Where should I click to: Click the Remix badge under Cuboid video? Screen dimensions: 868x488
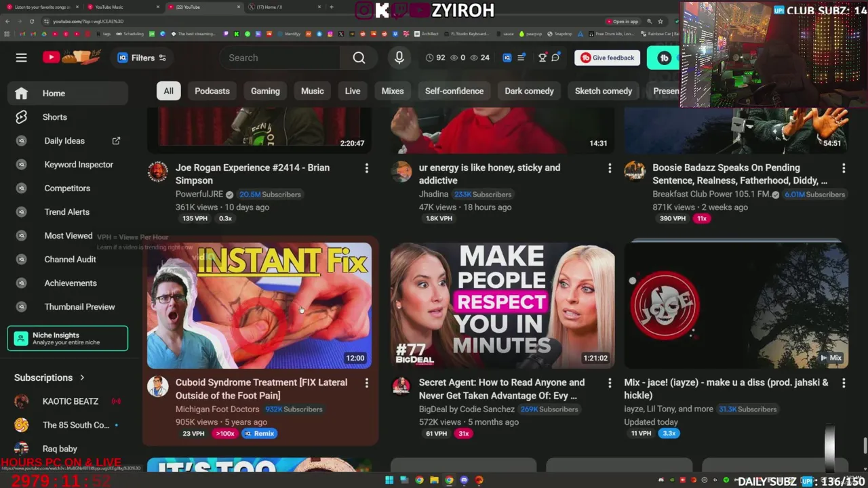260,434
